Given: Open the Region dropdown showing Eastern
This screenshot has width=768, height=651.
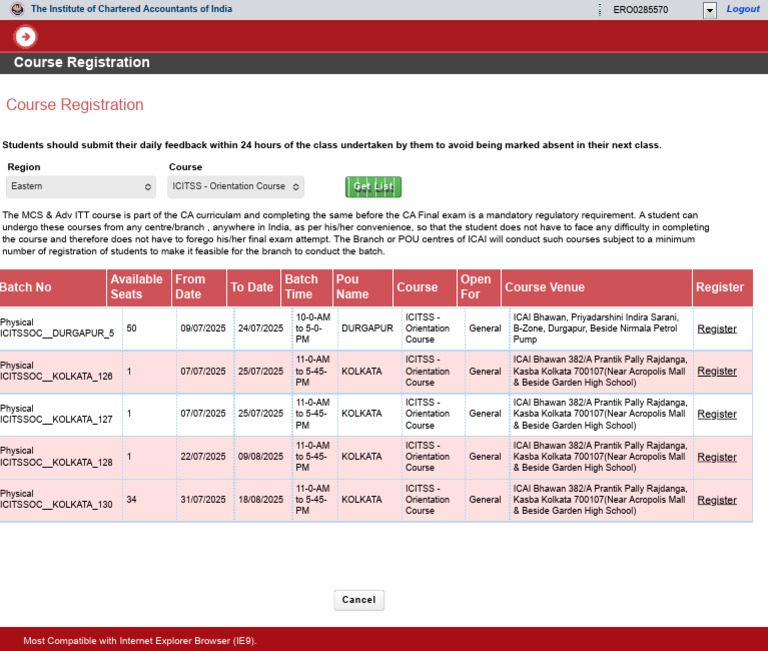Looking at the screenshot, I should click(81, 187).
